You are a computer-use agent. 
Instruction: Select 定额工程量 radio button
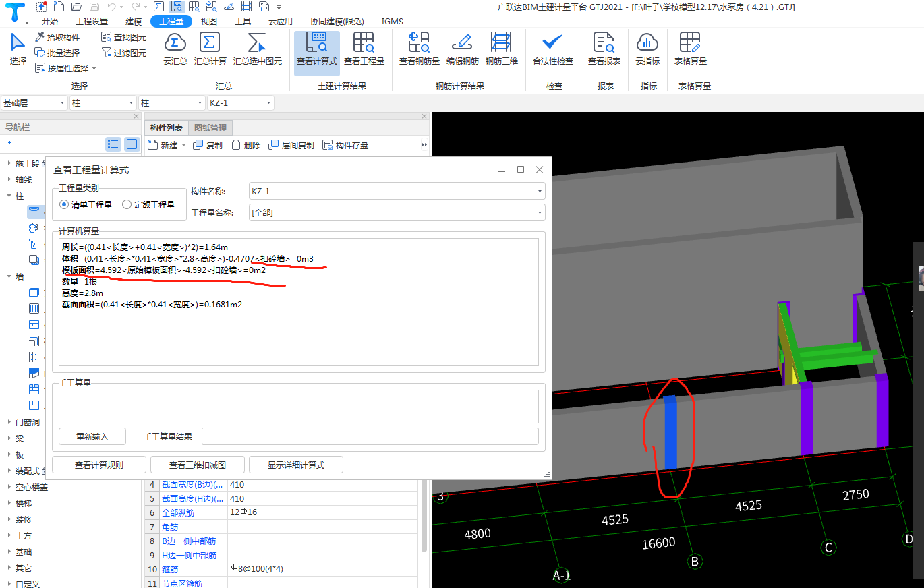point(127,204)
